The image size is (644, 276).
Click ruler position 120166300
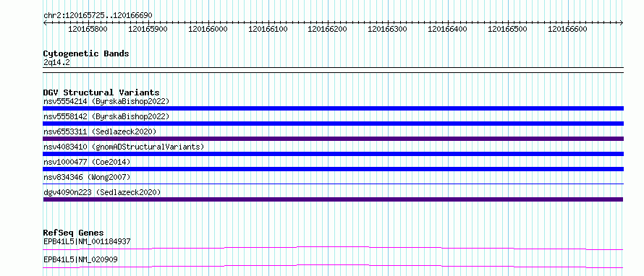pos(387,29)
